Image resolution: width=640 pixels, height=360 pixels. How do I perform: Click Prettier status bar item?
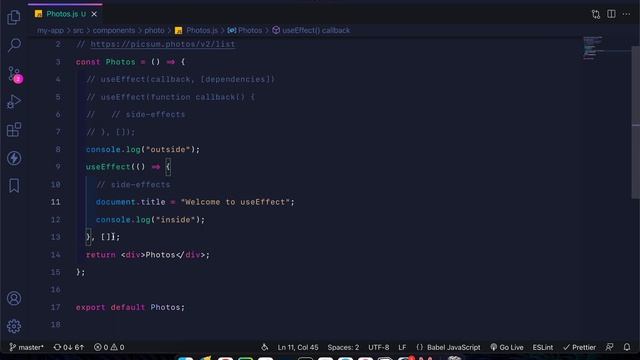pos(579,347)
